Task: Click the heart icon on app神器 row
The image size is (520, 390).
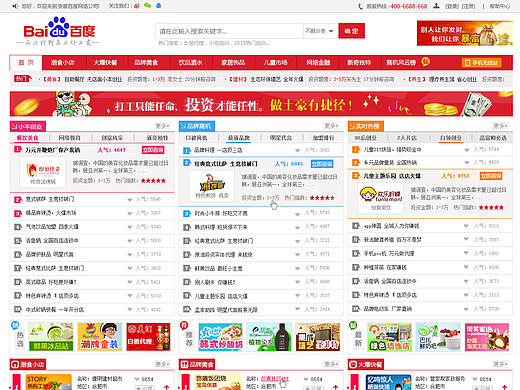Action: pos(466,226)
